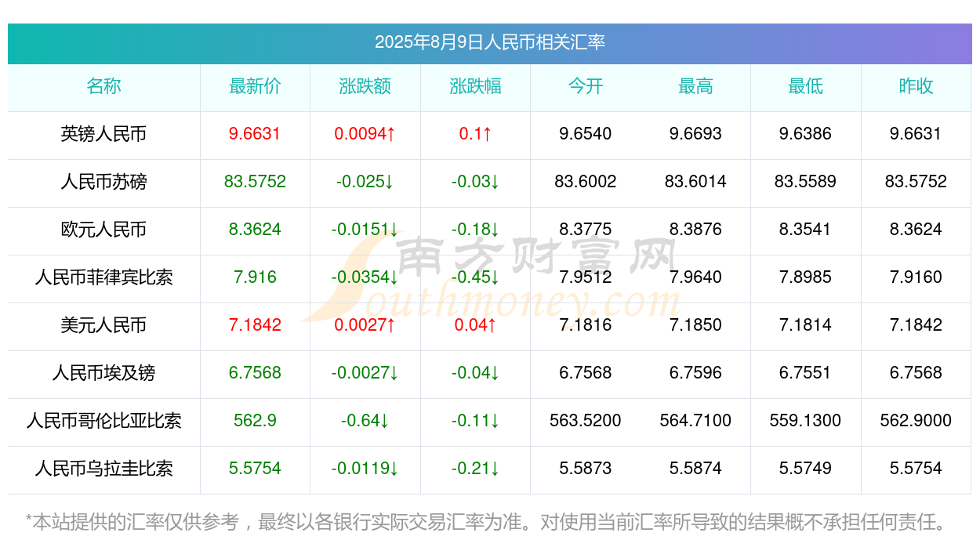Click latest price 562.9

(255, 421)
